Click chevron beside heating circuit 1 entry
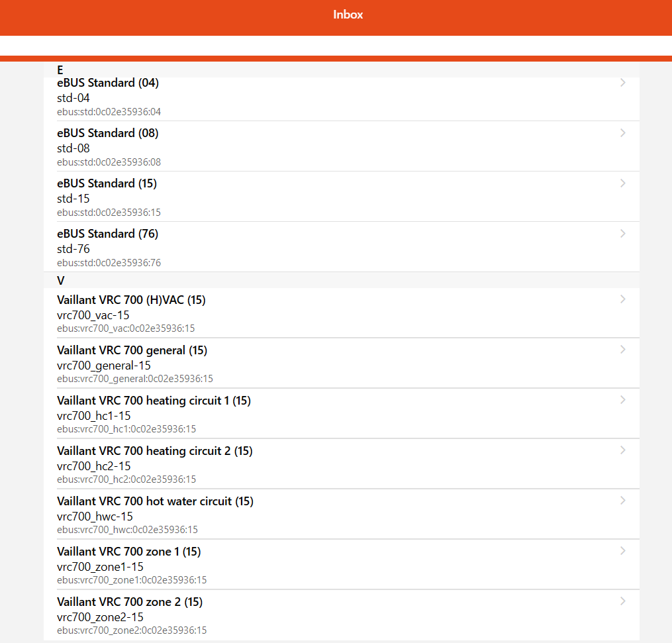 point(622,400)
